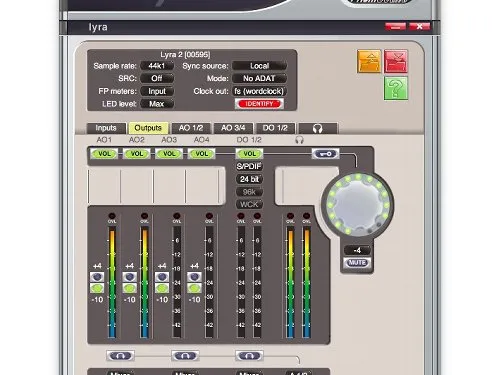Image resolution: width=500 pixels, height=375 pixels.
Task: Click the AO4 output level meter
Action: [209, 282]
